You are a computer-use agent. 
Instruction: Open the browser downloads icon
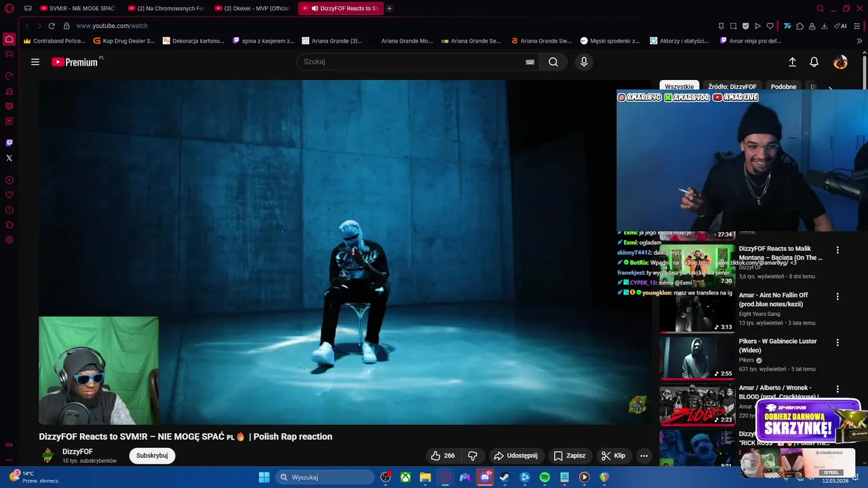[824, 26]
